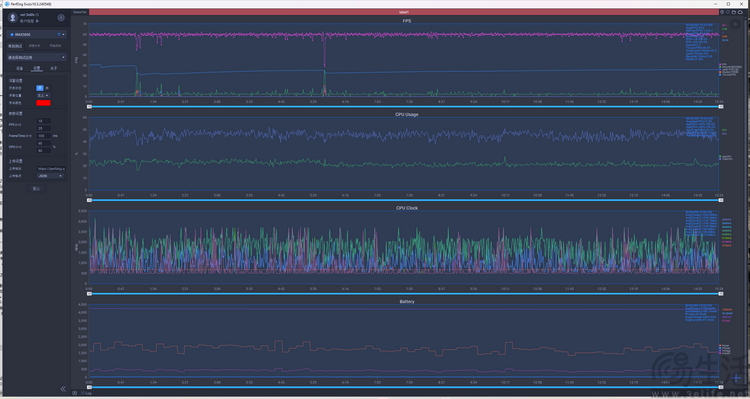This screenshot has width=750, height=399.
Task: Open the red color swatch picker
Action: (x=44, y=103)
